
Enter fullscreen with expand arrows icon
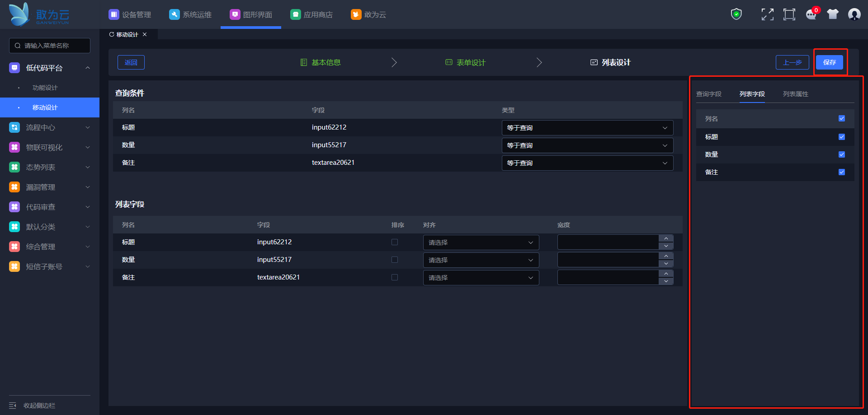click(x=767, y=14)
